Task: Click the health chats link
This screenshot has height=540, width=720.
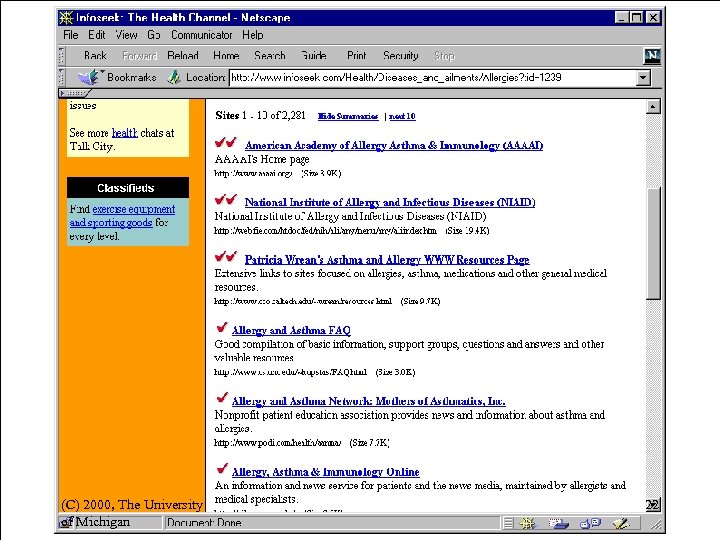Action: 124,133
